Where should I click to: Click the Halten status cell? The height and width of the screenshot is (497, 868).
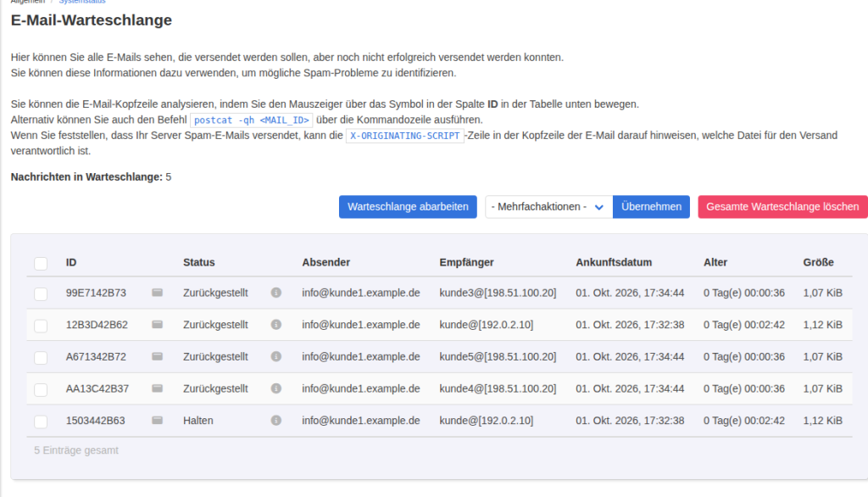pyautogui.click(x=198, y=421)
